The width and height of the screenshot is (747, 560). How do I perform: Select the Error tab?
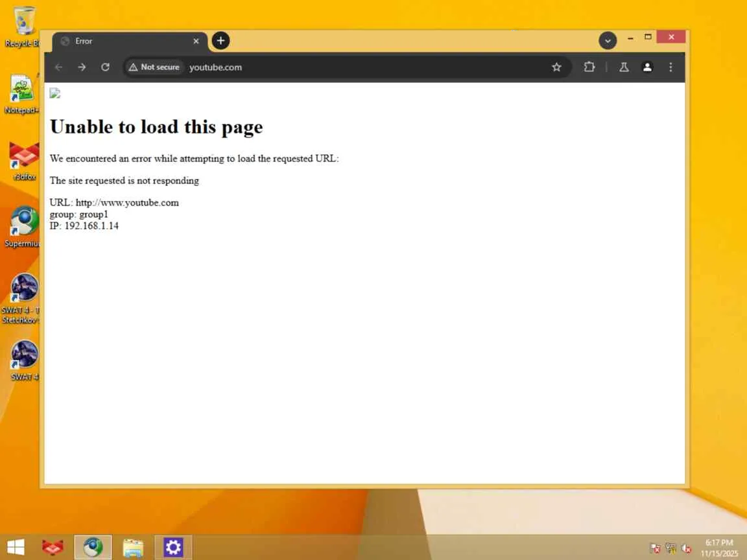coord(130,41)
